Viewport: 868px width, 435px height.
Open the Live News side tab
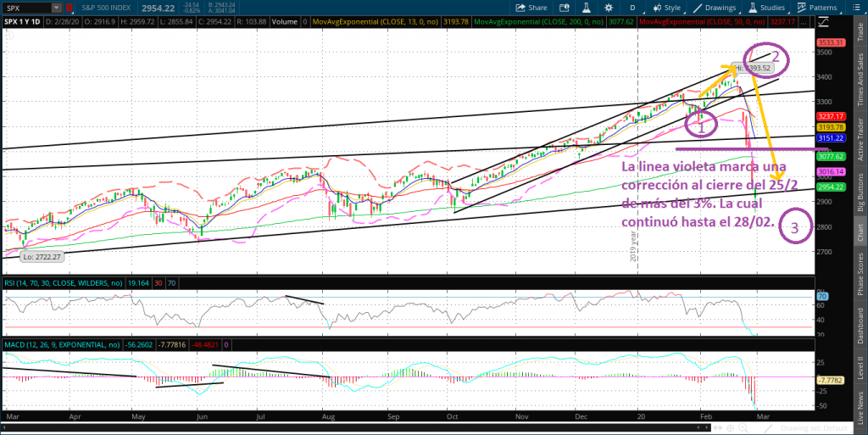[x=860, y=407]
